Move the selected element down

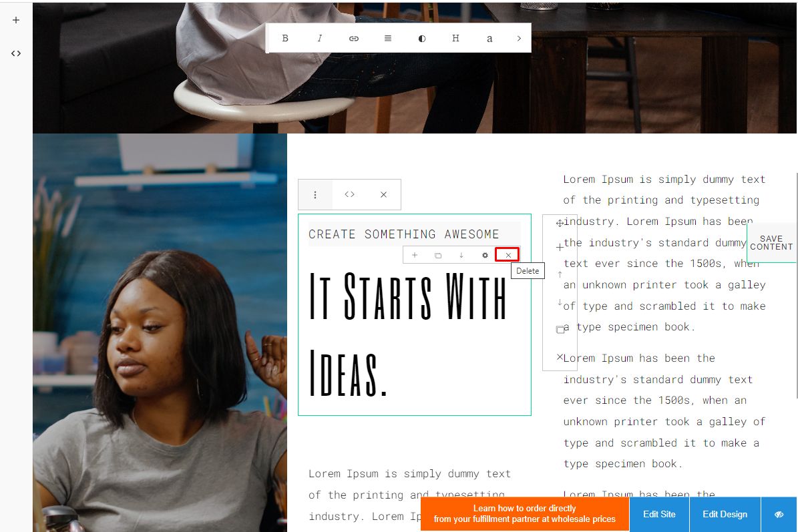pos(461,255)
